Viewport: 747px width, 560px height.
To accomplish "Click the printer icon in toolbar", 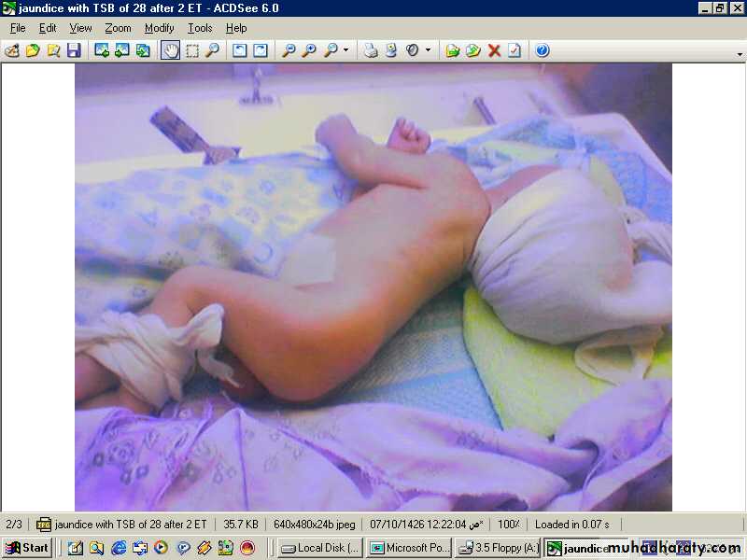I will click(371, 50).
